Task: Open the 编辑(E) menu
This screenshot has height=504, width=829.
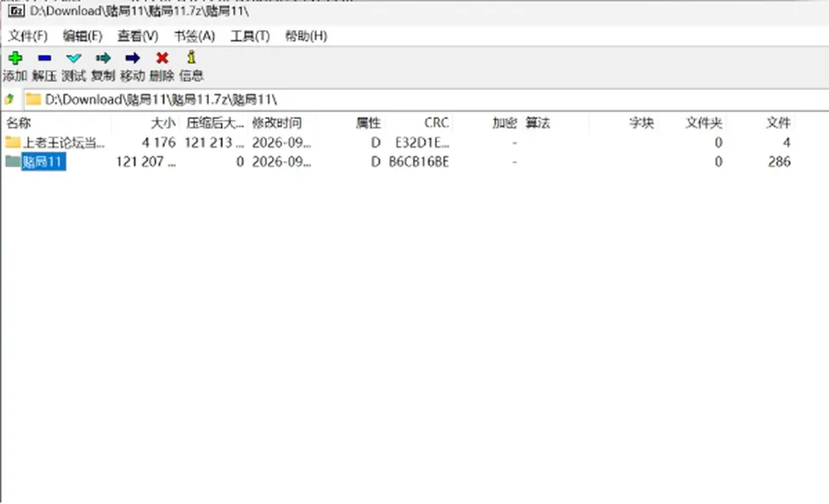Action: [83, 36]
